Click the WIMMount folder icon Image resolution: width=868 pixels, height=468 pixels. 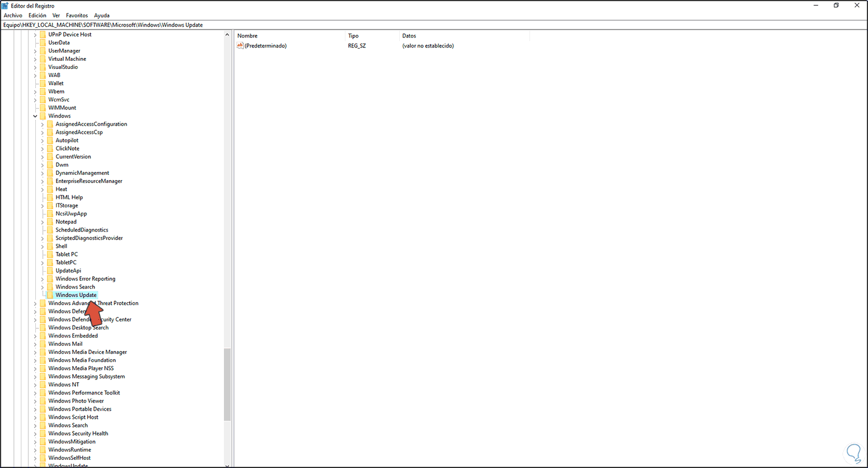[x=43, y=108]
